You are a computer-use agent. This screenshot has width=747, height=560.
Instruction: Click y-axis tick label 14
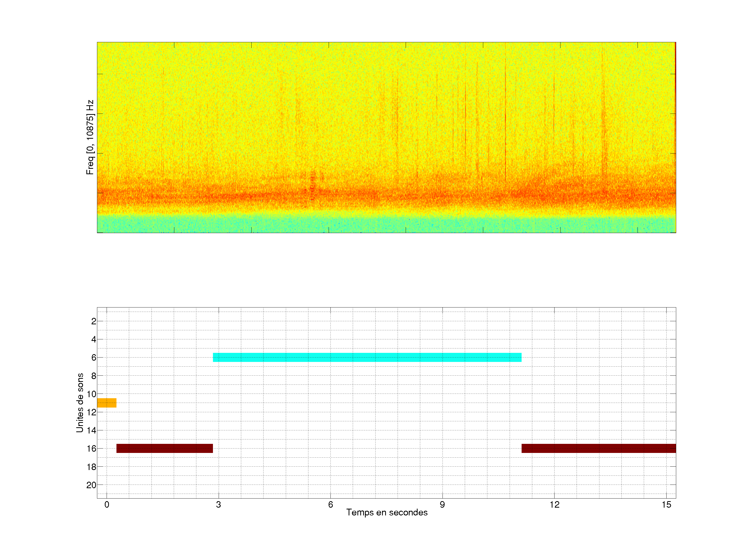click(x=91, y=430)
